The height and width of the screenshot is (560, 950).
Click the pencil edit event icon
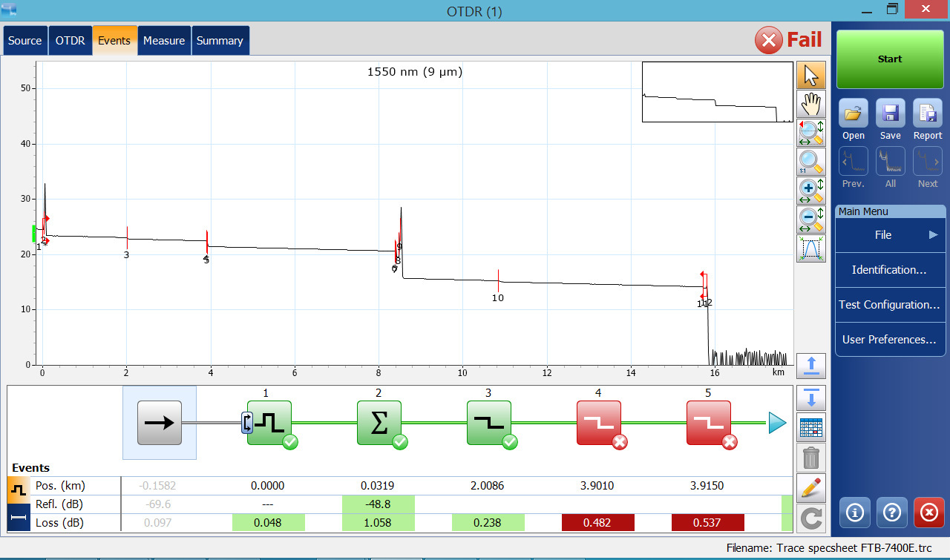point(810,488)
